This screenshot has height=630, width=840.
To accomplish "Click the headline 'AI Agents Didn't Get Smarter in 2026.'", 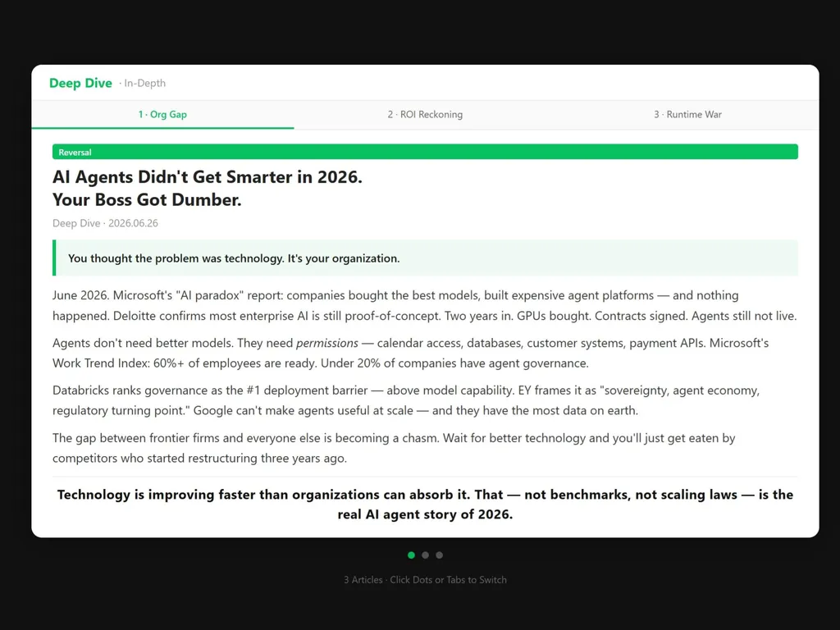I will point(208,177).
